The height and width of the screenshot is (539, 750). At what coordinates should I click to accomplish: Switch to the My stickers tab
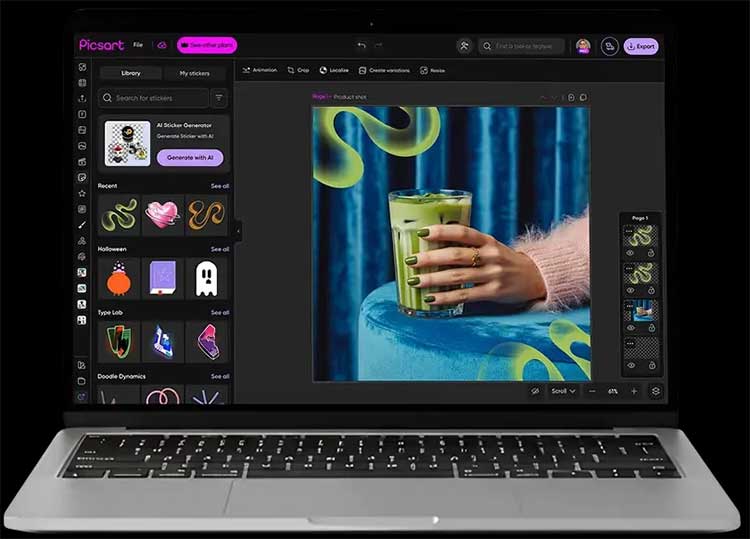click(195, 73)
